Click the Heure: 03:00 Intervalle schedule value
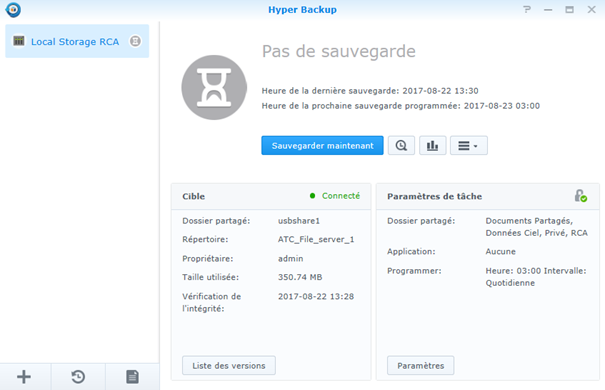605x390 pixels. (536, 277)
